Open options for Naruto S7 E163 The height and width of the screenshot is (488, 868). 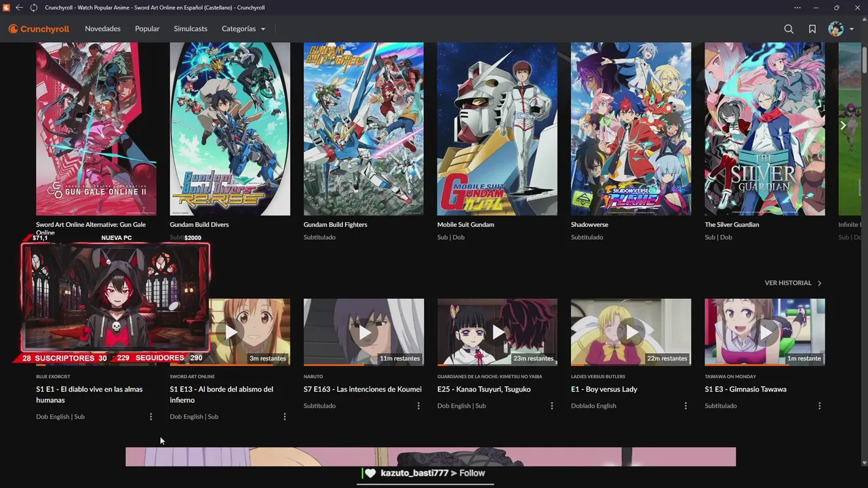coord(418,406)
